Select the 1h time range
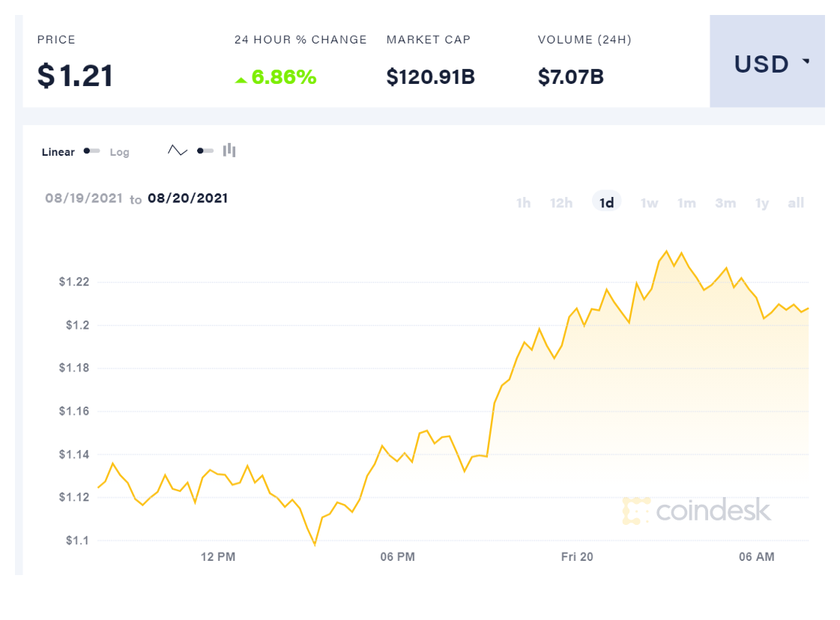The image size is (840, 620). (x=524, y=203)
